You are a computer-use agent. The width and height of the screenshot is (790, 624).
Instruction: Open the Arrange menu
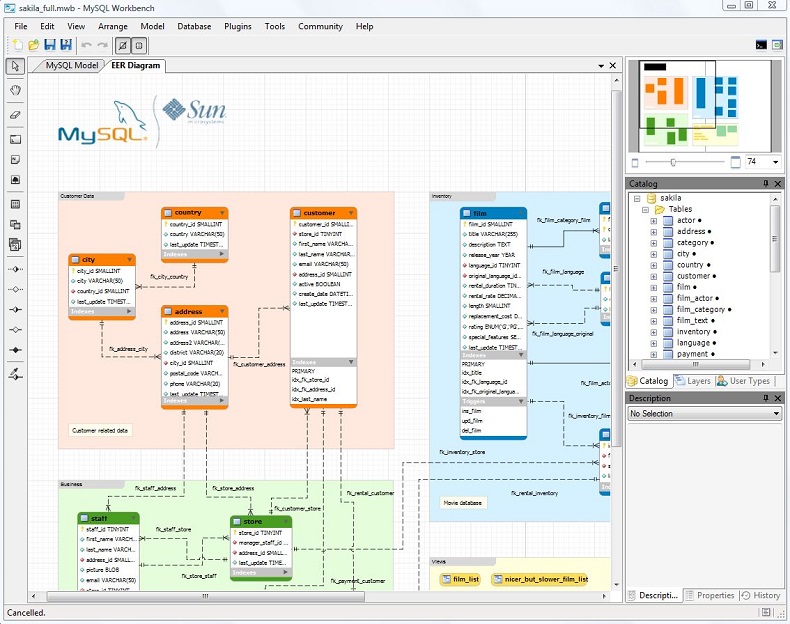click(x=113, y=26)
